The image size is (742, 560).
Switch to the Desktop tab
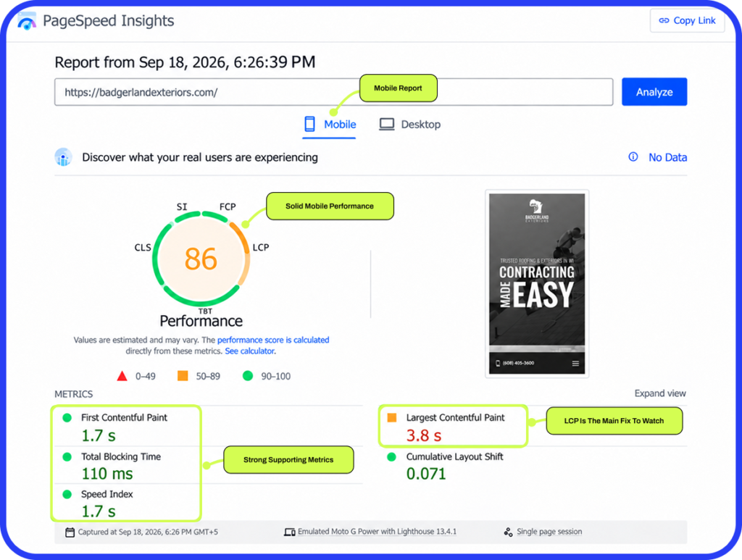[x=410, y=125]
